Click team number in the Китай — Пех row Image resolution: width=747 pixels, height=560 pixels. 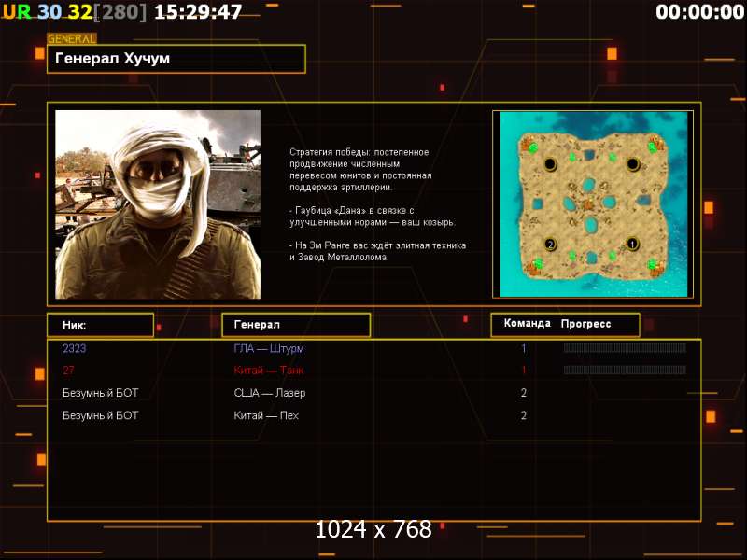coord(524,415)
